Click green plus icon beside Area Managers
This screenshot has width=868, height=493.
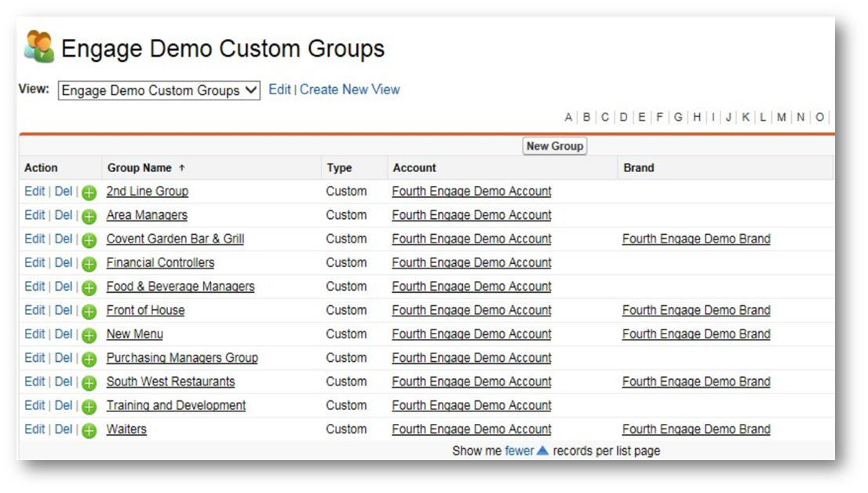coord(89,216)
